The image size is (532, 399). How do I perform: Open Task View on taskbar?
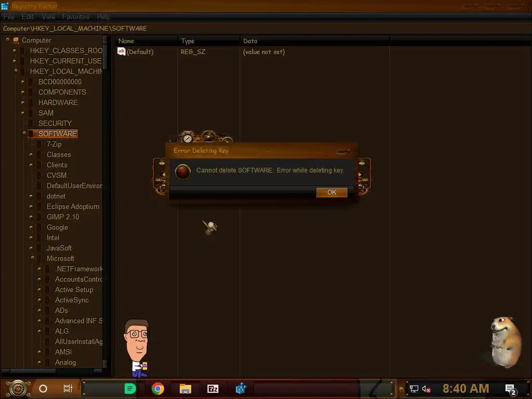68,389
